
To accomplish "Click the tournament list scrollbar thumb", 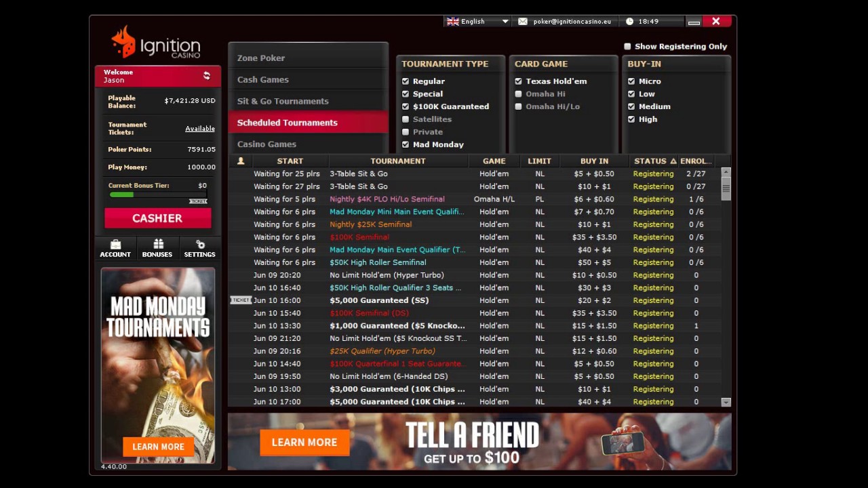I will click(x=726, y=188).
